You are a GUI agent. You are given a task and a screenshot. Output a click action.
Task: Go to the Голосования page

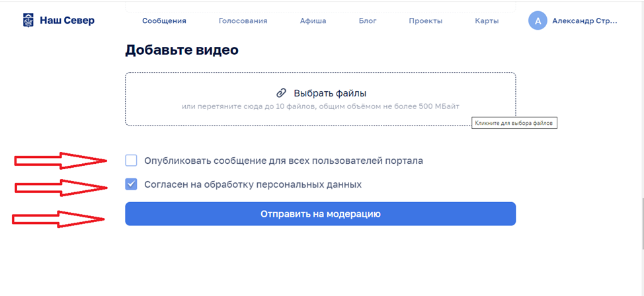tap(243, 20)
